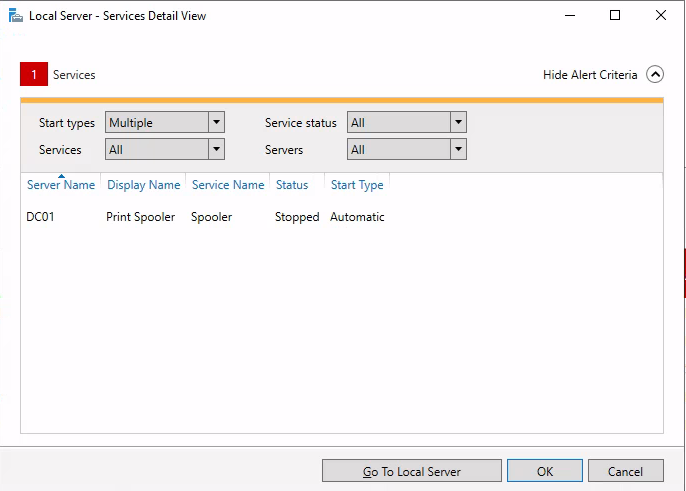686x491 pixels.
Task: Sort by the Server Name column header
Action: (x=61, y=185)
